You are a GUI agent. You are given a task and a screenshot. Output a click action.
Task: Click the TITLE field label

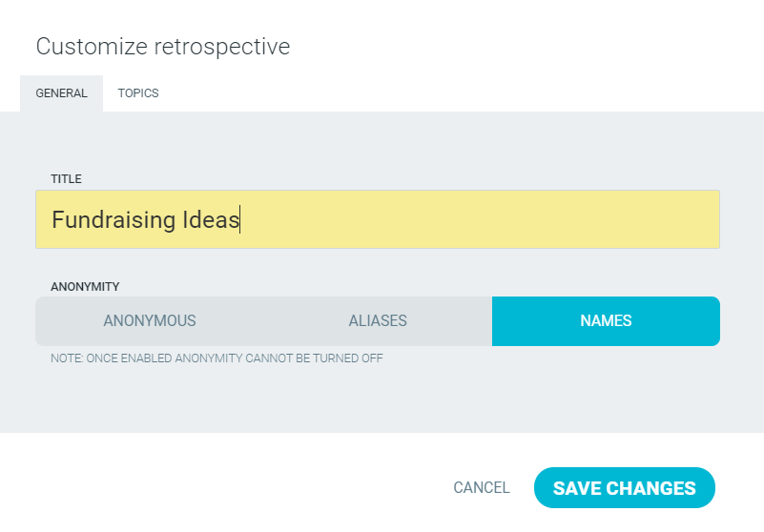click(66, 179)
